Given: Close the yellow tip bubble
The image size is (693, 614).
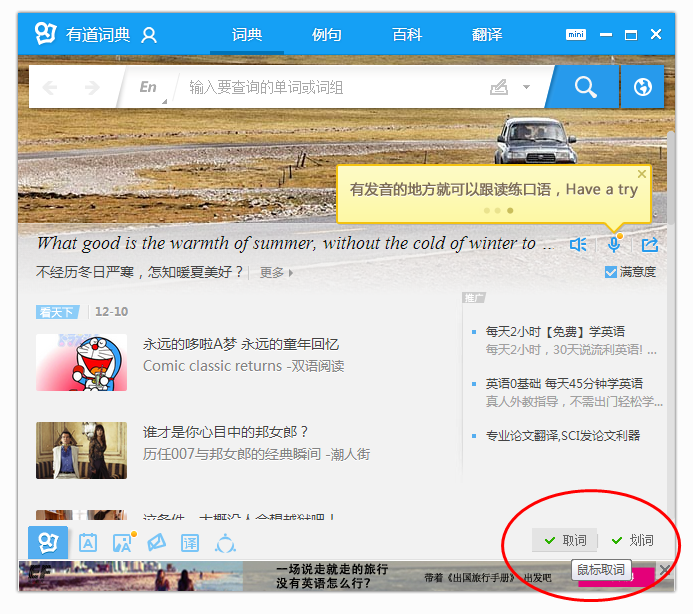Looking at the screenshot, I should pyautogui.click(x=642, y=174).
